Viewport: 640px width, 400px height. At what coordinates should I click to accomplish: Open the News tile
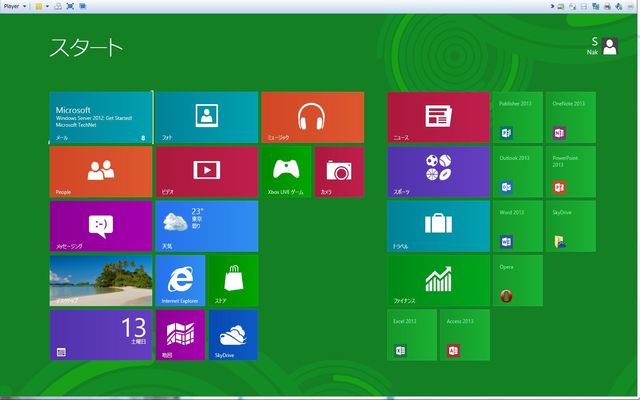coord(438,118)
